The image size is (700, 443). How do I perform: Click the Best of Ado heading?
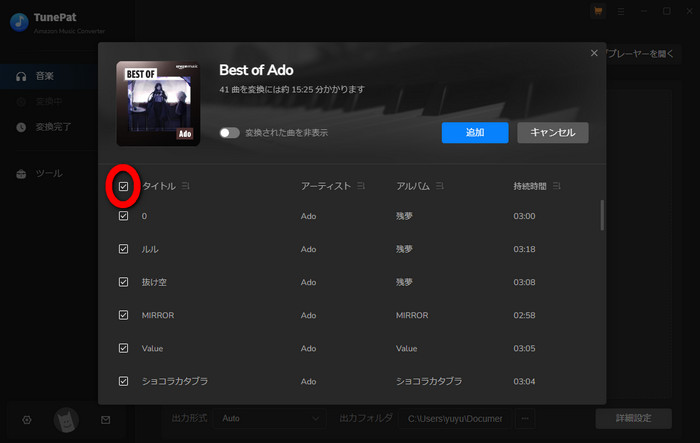(x=256, y=70)
